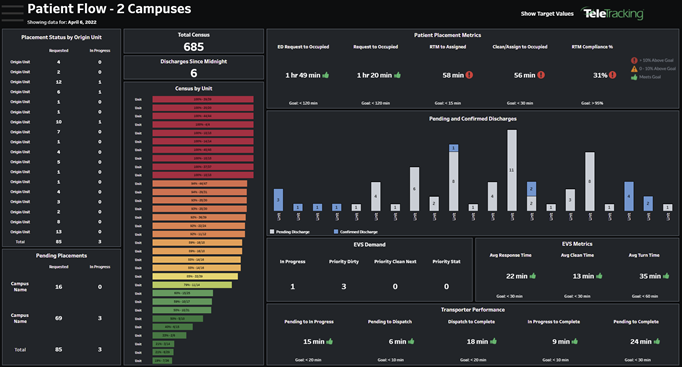Screen dimensions: 682x367
Task: Click legend thumbs-up Meets Goal icon
Action: (634, 77)
